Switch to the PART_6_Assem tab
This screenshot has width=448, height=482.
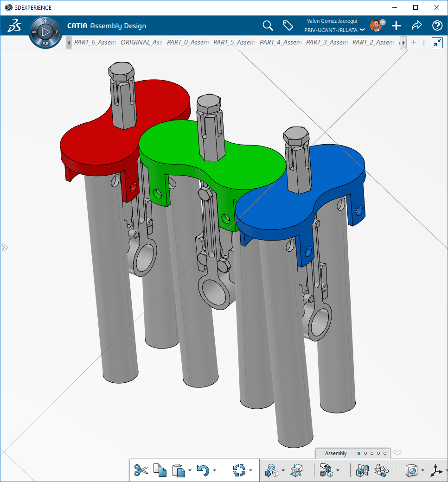[95, 43]
